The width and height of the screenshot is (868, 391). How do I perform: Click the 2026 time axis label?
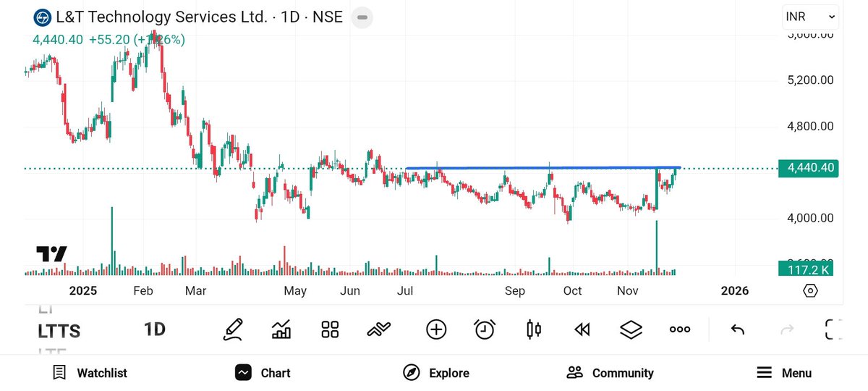735,291
